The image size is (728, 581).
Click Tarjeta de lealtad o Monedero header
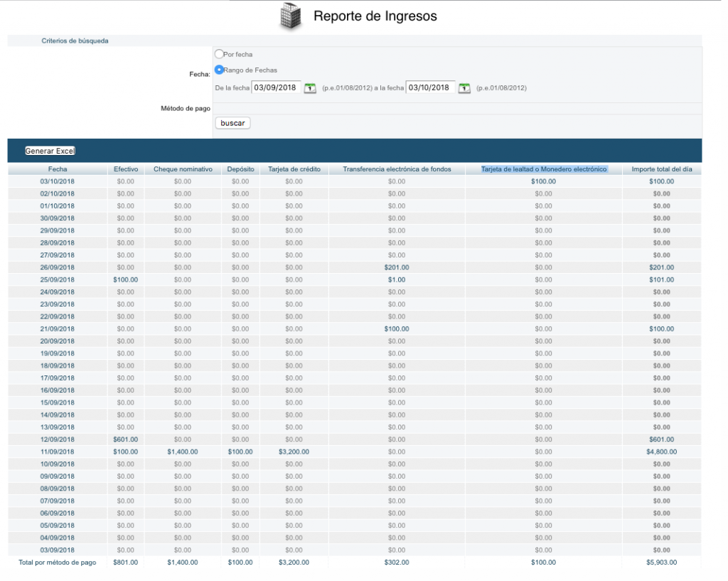point(544,169)
